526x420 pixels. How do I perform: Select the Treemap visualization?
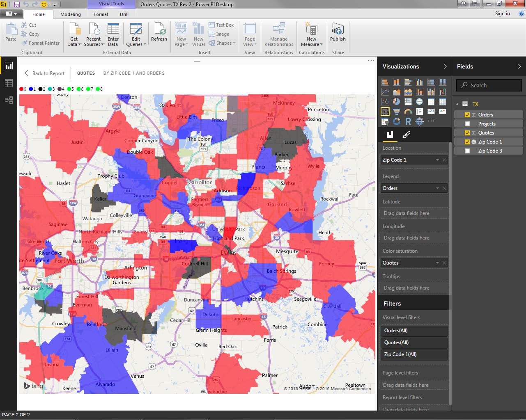[x=408, y=102]
